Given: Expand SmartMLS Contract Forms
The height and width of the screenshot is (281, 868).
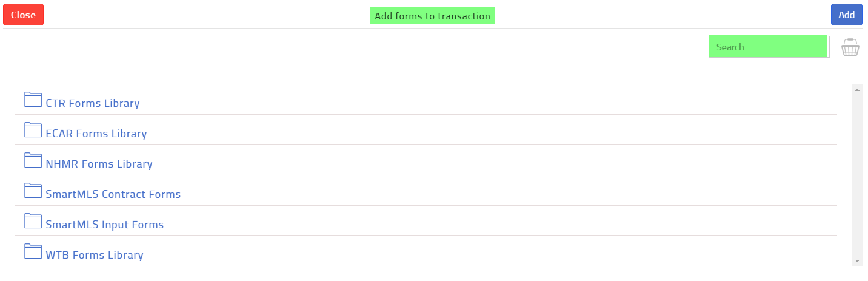Looking at the screenshot, I should [x=113, y=194].
